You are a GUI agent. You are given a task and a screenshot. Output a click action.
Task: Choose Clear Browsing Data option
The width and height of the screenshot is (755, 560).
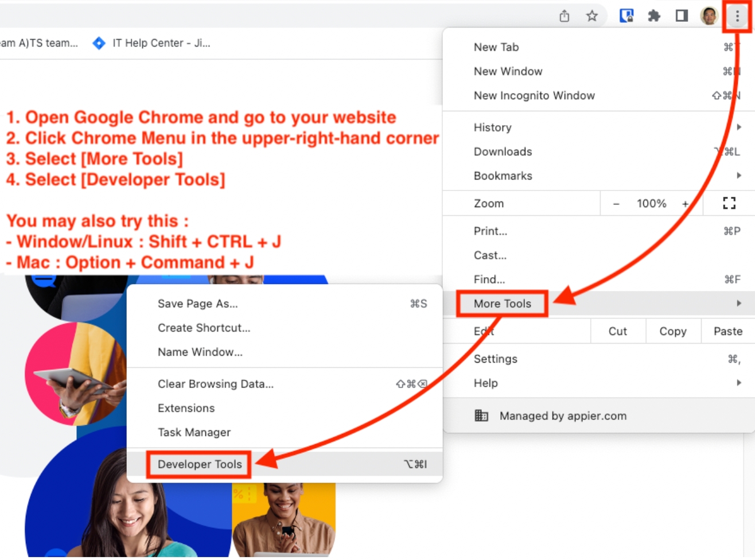click(216, 384)
